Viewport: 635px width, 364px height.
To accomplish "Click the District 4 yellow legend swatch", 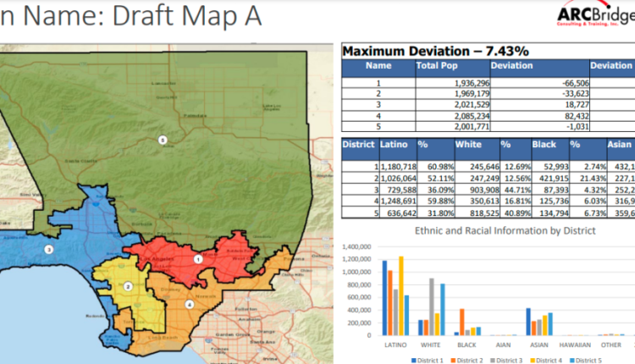I will [533, 361].
